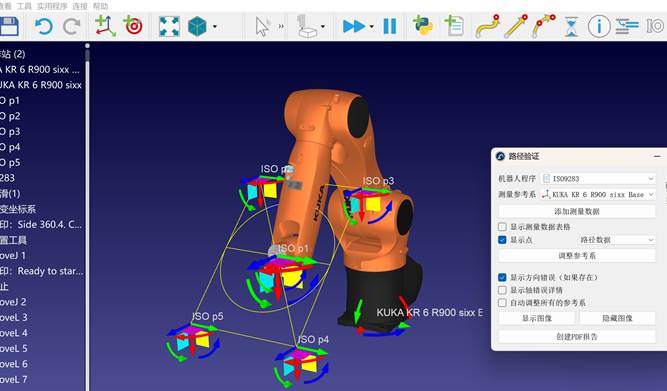Click the hide image (隐藏图像) button
This screenshot has width=667, height=391.
click(x=617, y=318)
